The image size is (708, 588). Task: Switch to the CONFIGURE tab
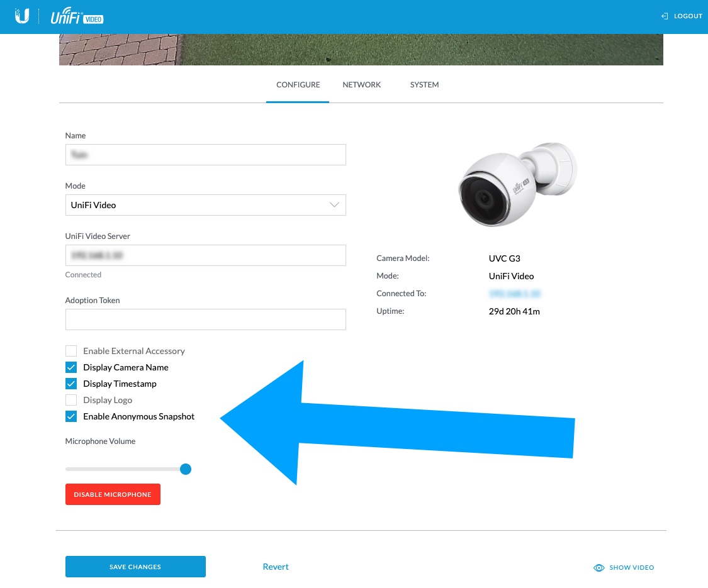(x=298, y=85)
